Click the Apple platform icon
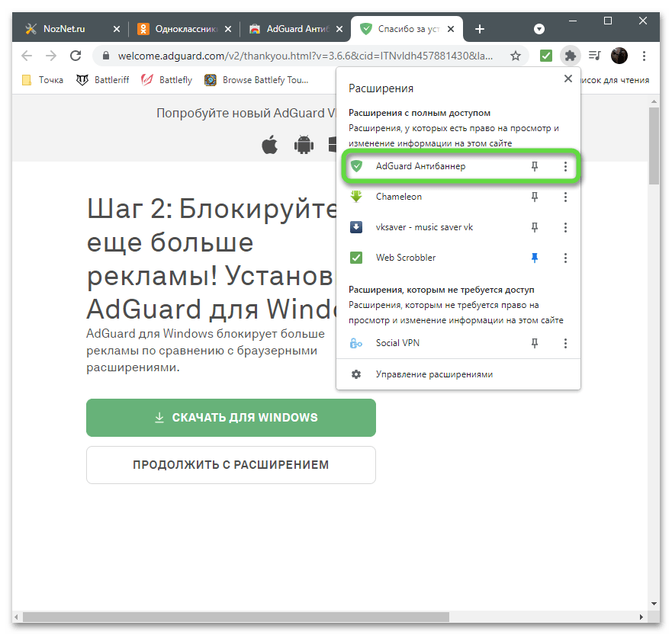This screenshot has width=672, height=635. click(269, 144)
